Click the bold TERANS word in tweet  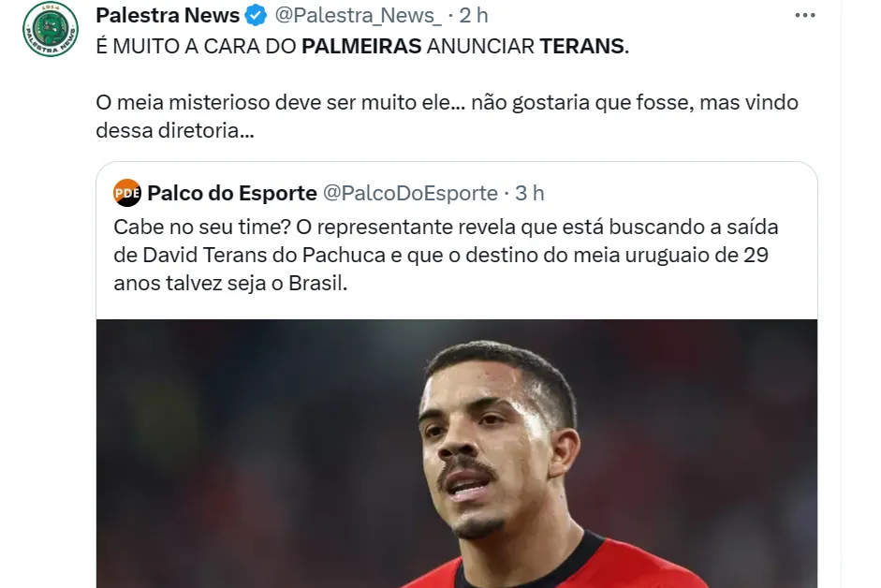582,46
